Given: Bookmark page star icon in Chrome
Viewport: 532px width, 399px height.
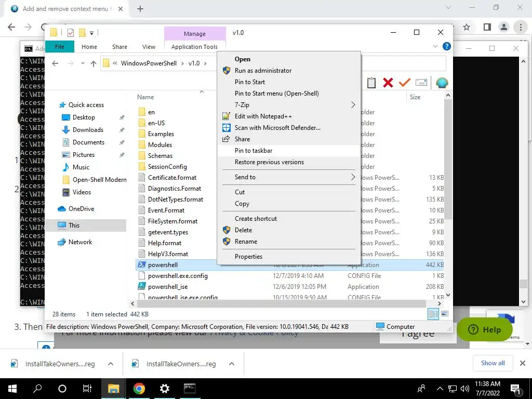Looking at the screenshot, I should pos(467,27).
